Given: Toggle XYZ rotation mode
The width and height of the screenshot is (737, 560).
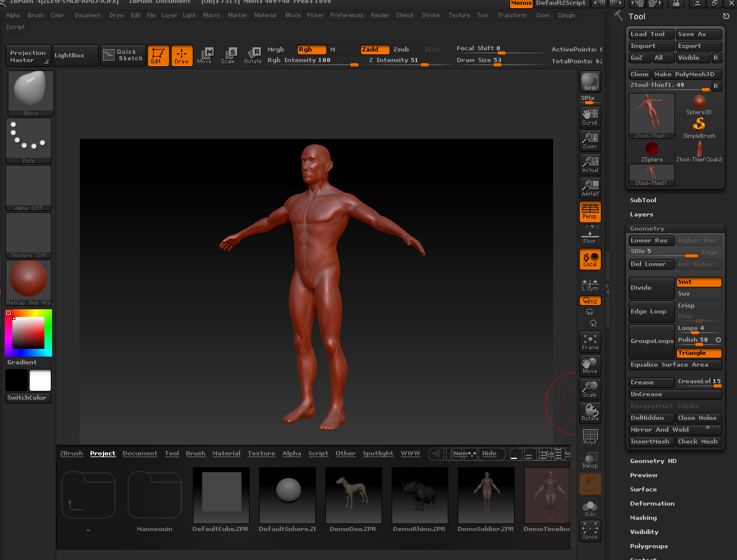Looking at the screenshot, I should click(590, 301).
